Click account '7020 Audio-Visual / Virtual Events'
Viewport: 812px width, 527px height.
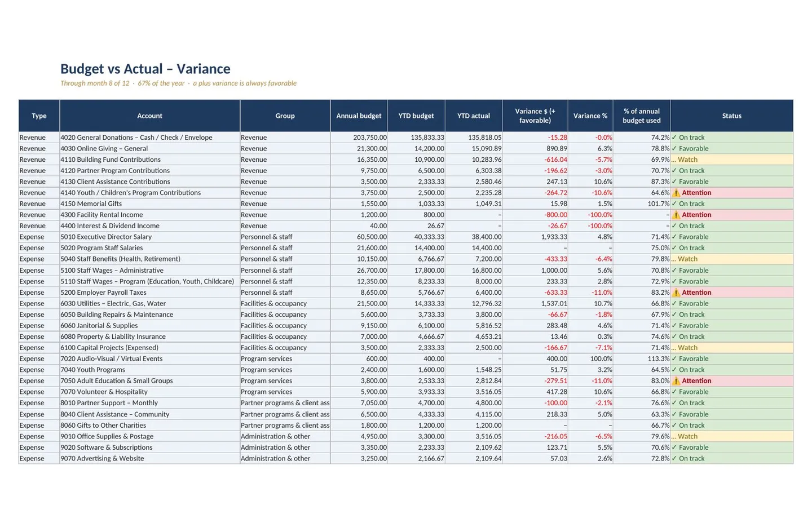tap(149, 358)
